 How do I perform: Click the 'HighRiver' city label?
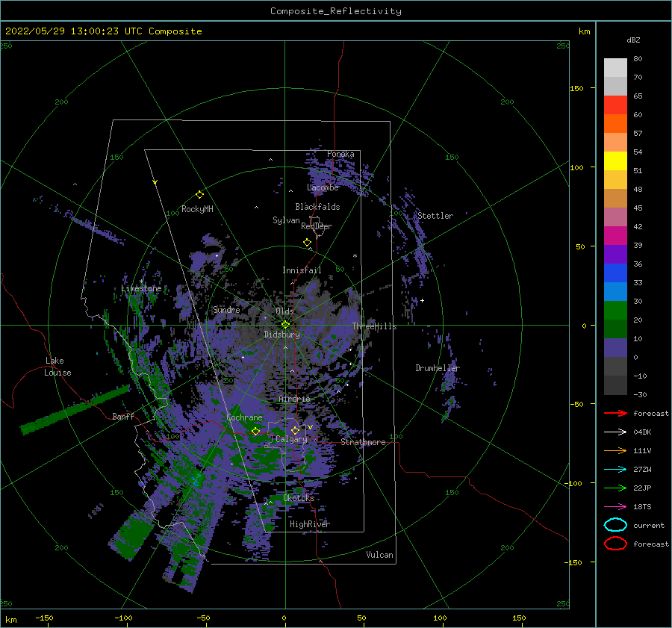click(310, 524)
